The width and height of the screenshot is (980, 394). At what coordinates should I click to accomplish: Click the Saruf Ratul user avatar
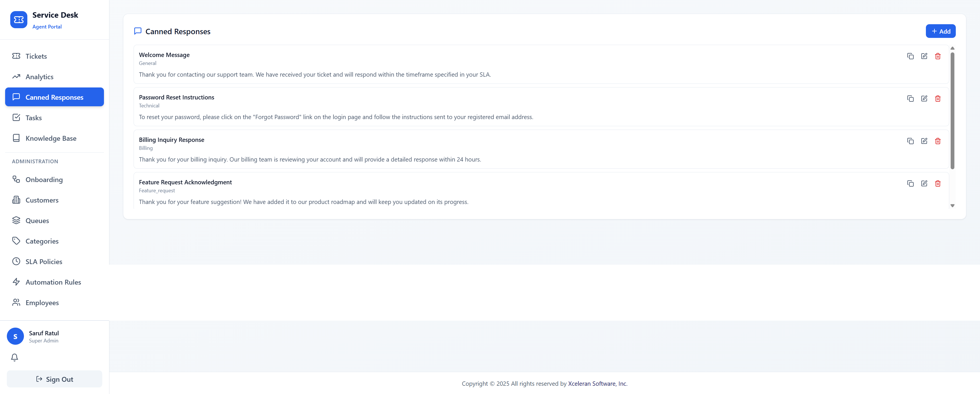15,336
